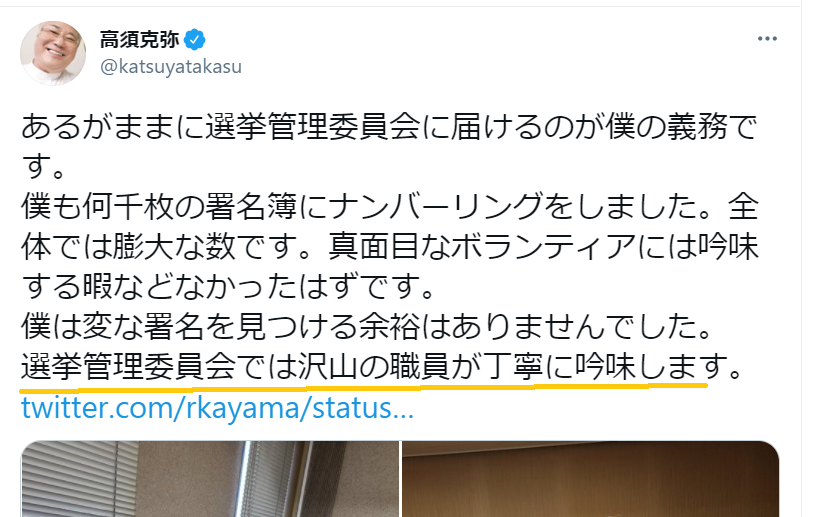
Task: Click the line 僕は変な署名を見つける余裕は
Action: tap(367, 326)
